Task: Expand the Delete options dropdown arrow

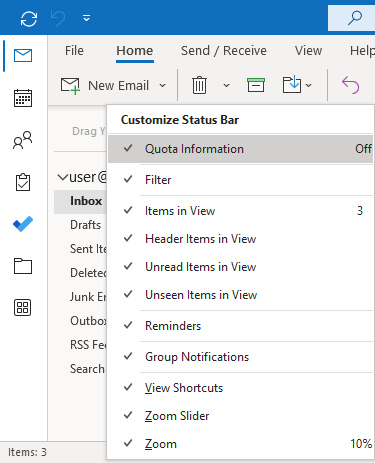Action: pyautogui.click(x=226, y=86)
